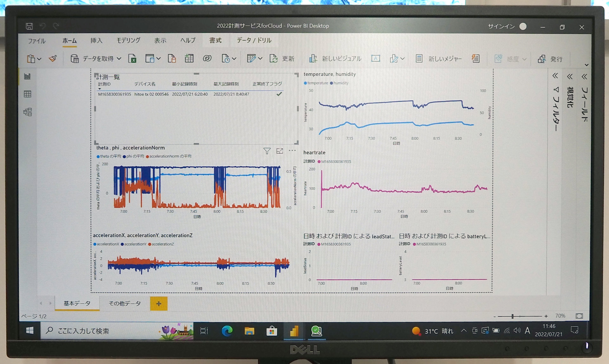Viewport: 609px width, 364px height.
Task: Open Microsoft Store from taskbar
Action: 272,331
